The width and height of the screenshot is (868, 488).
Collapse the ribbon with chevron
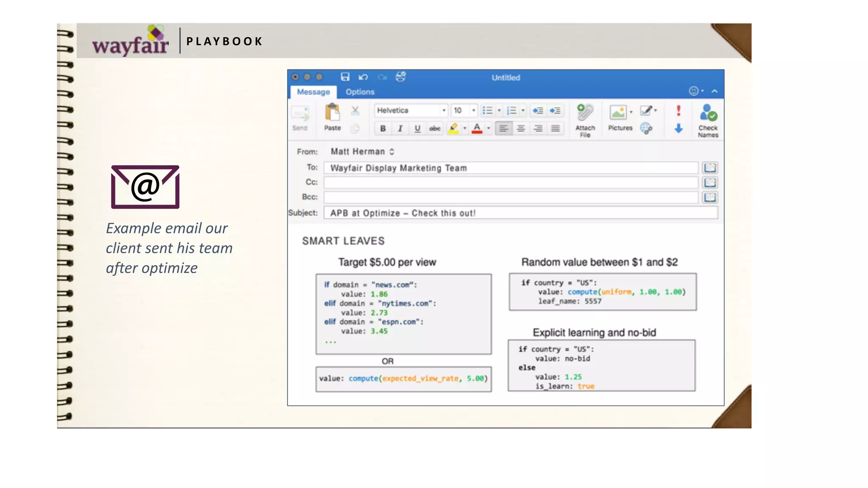coord(715,91)
